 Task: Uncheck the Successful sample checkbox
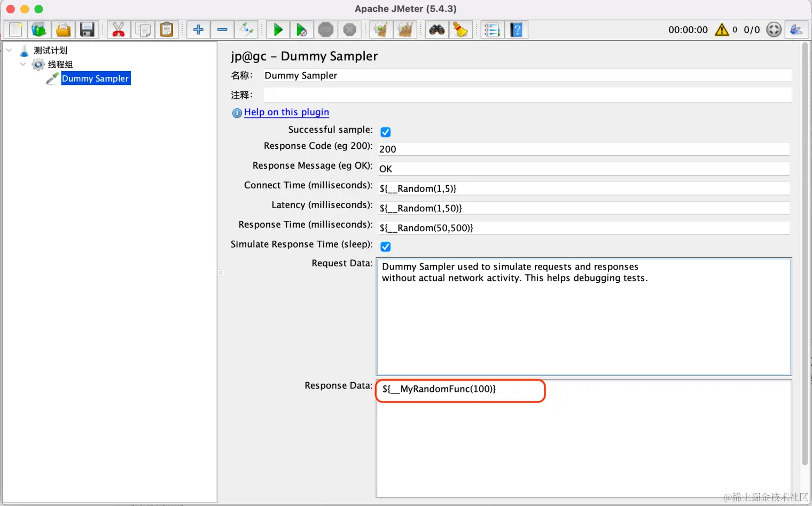tap(385, 132)
